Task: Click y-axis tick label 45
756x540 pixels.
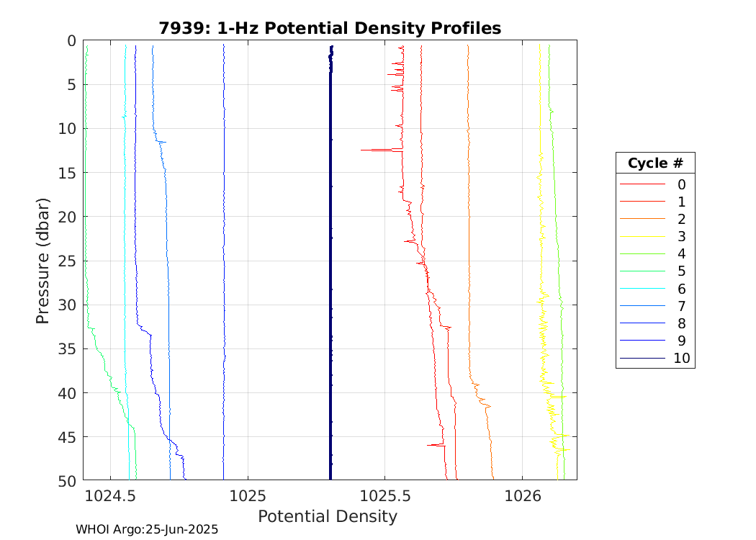Action: click(68, 437)
